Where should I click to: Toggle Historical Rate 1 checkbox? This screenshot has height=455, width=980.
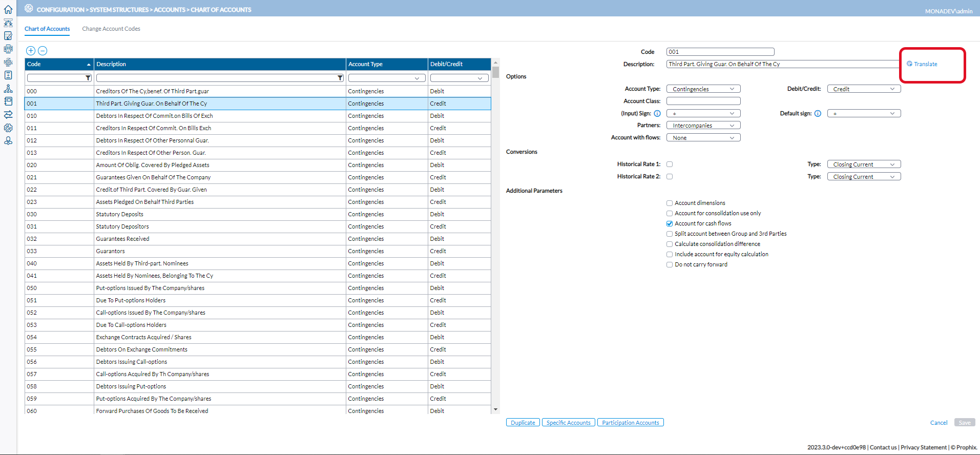coord(670,164)
